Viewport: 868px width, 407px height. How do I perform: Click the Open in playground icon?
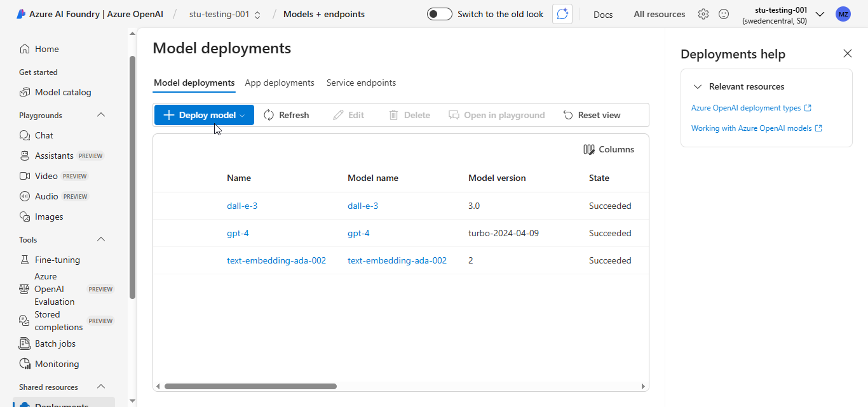coord(454,115)
